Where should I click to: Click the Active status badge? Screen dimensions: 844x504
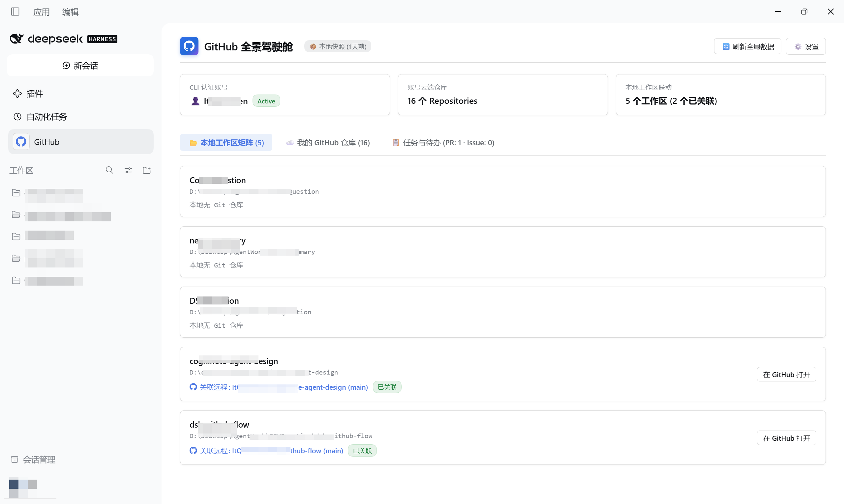point(266,101)
